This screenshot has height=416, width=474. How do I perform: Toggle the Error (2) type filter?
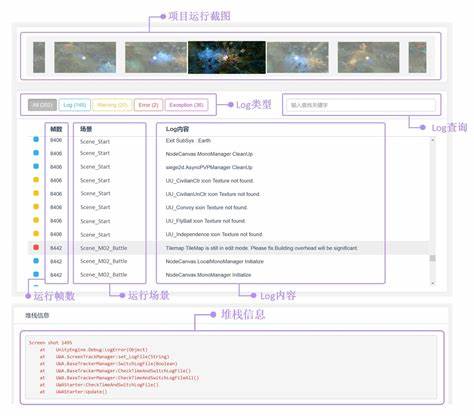148,105
